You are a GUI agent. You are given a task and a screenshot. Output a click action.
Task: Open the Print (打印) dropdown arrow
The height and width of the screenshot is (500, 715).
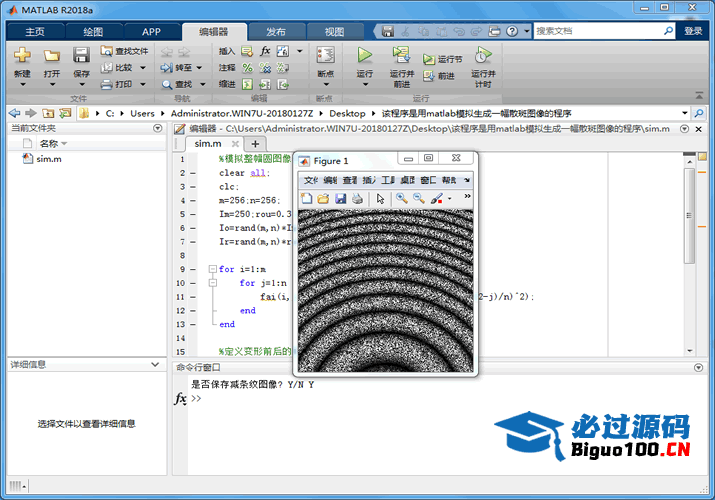coord(143,84)
